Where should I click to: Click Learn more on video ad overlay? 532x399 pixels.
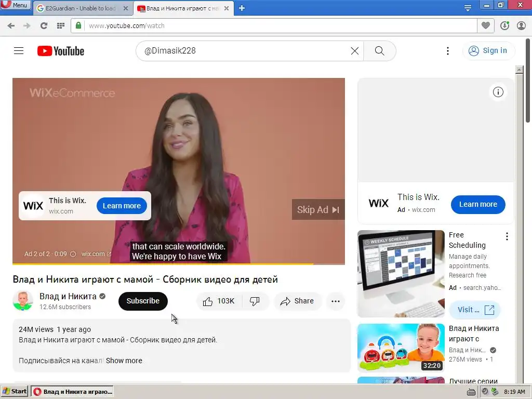tap(122, 206)
